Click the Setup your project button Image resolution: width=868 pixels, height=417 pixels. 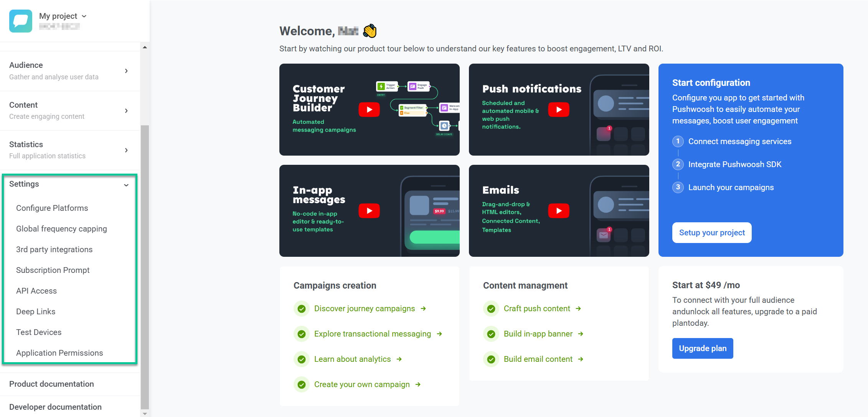(x=711, y=233)
